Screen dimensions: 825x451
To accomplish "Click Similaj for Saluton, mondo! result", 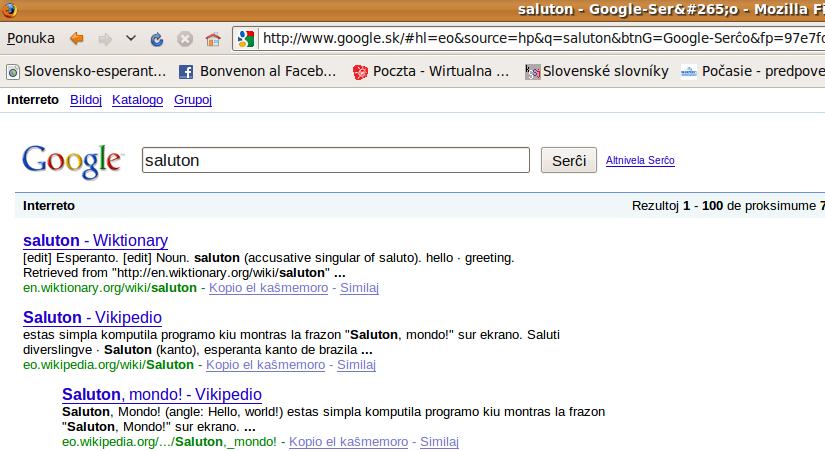I will [x=439, y=442].
